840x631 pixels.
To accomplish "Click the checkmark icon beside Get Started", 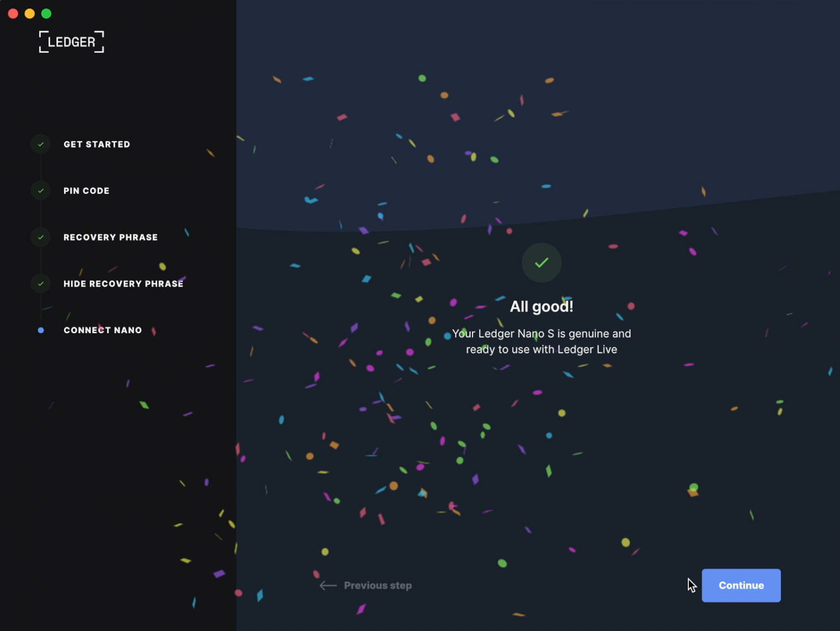I will coord(40,144).
